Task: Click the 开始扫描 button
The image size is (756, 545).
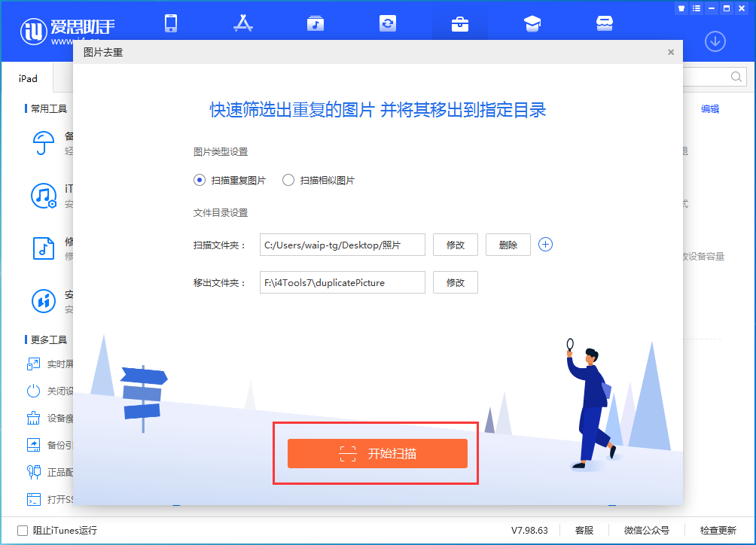Action: pos(377,453)
